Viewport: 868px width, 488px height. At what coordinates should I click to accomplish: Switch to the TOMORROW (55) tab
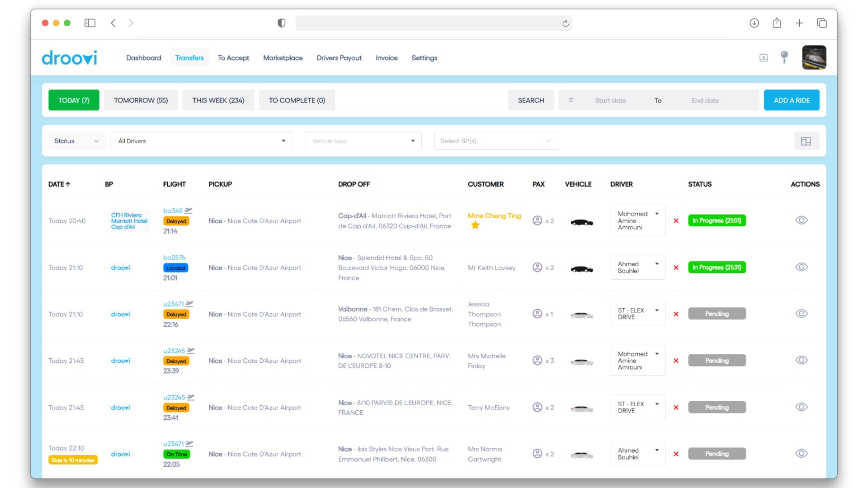[141, 100]
